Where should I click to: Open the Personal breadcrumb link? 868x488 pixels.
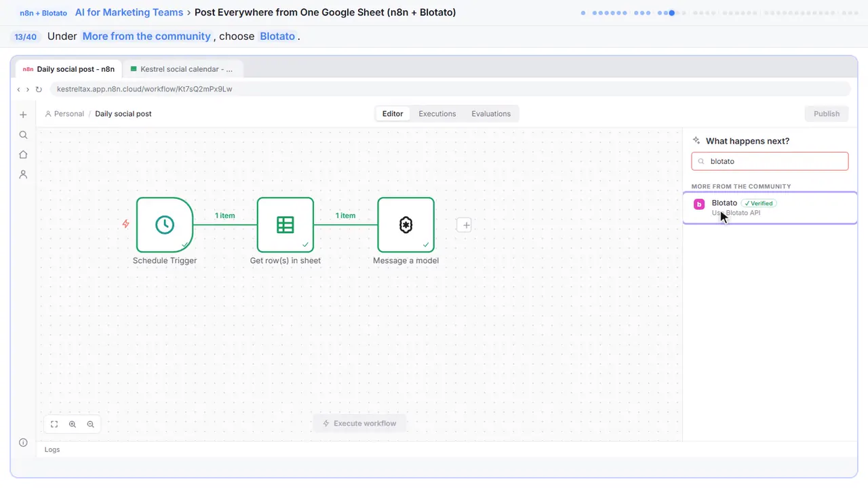click(64, 114)
